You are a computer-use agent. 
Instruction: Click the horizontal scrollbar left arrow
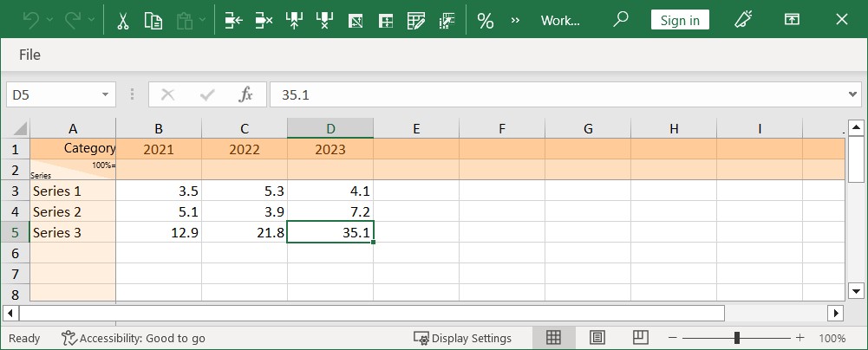pos(10,314)
